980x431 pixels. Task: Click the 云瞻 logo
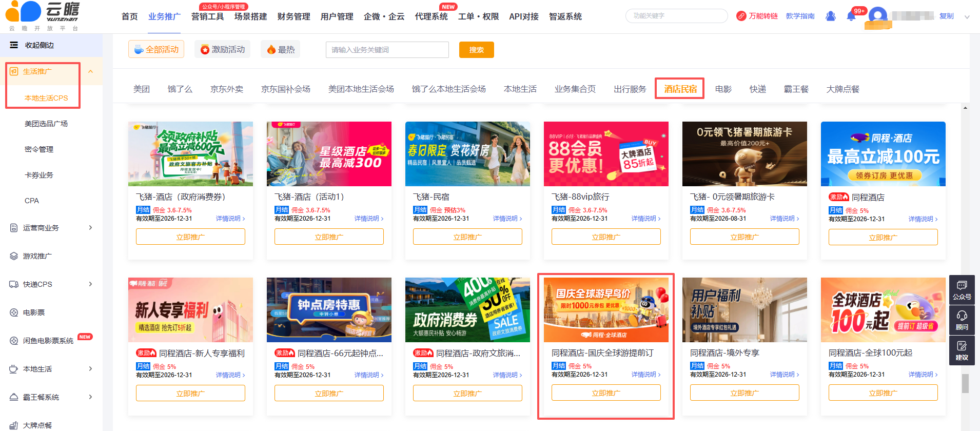coord(44,16)
